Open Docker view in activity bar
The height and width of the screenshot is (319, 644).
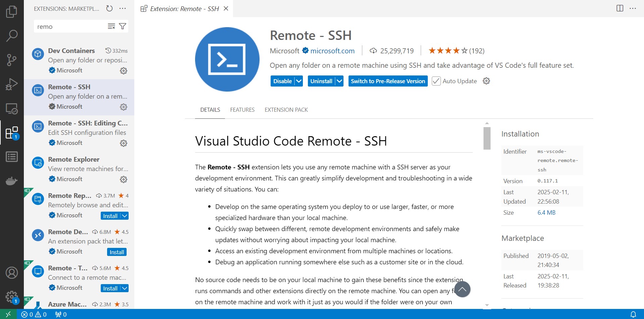tap(12, 181)
